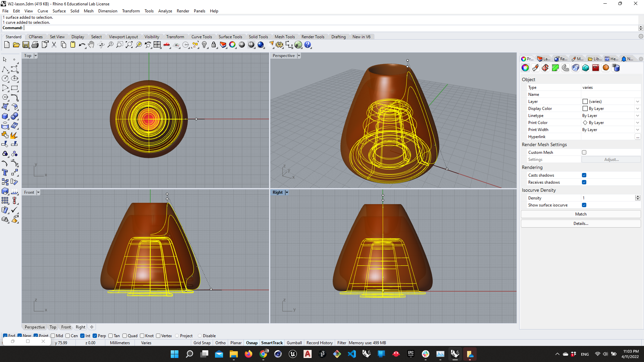The image size is (644, 362).
Task: Click the array grid tool in sidebar
Action: click(5, 200)
